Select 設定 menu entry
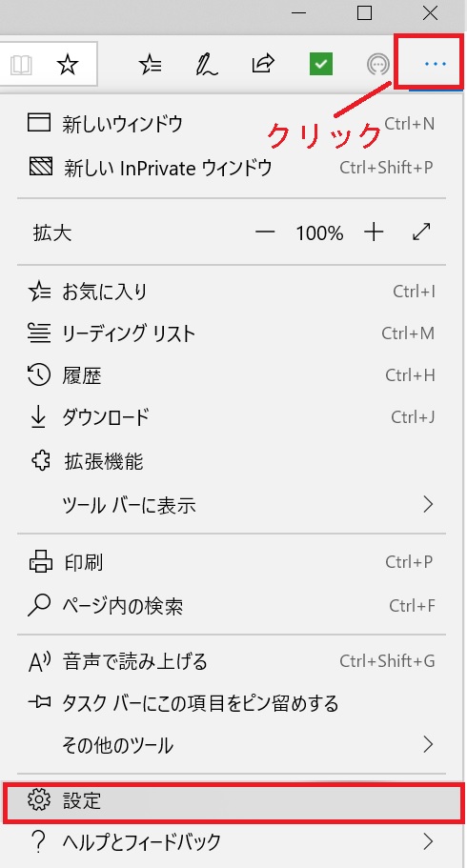Viewport: 467px width, 868px height. pyautogui.click(x=233, y=801)
